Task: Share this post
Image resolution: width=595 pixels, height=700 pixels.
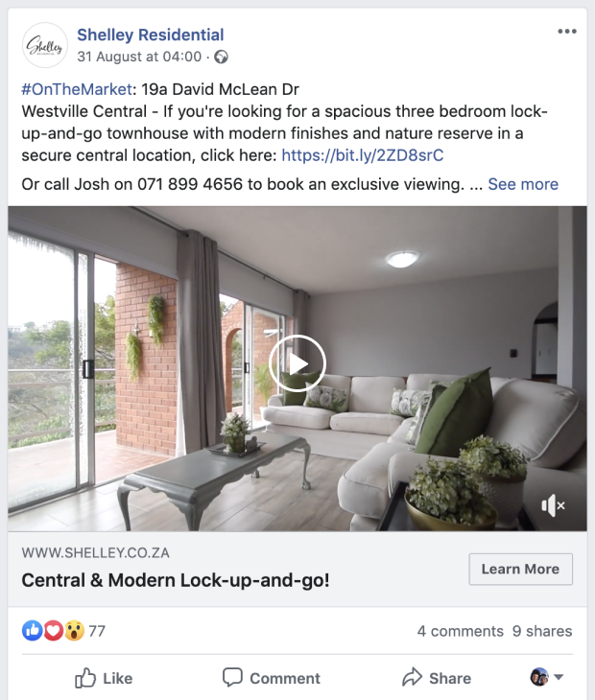Action: coord(437,678)
